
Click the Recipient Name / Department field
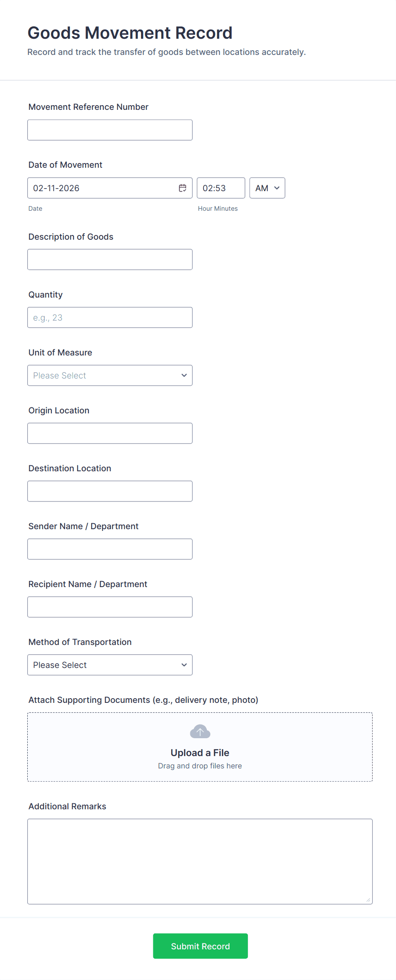point(109,607)
